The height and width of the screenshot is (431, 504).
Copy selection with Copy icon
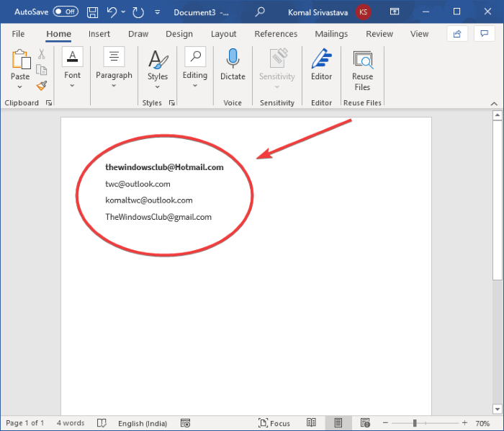click(x=42, y=70)
